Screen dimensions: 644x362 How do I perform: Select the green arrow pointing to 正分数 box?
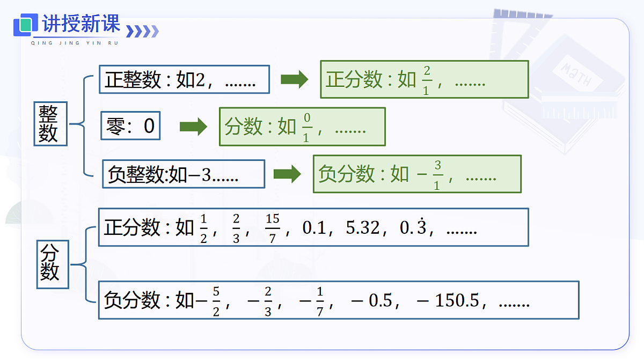295,79
